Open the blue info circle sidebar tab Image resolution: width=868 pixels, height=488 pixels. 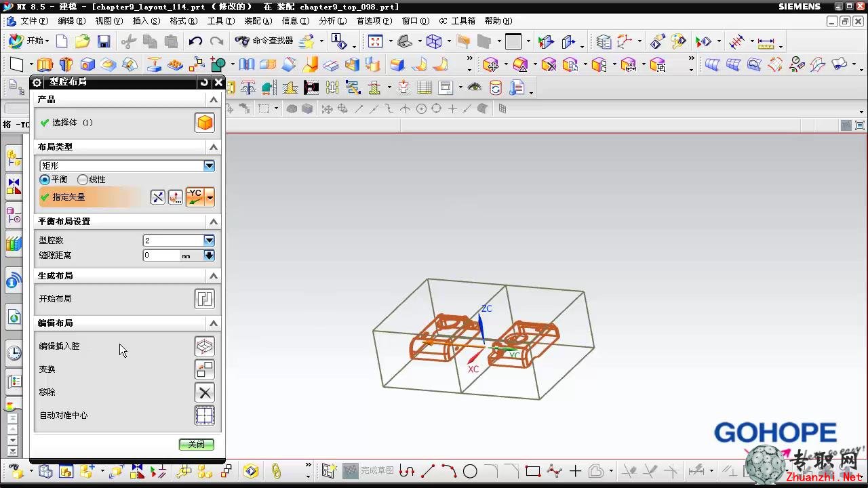click(x=14, y=281)
